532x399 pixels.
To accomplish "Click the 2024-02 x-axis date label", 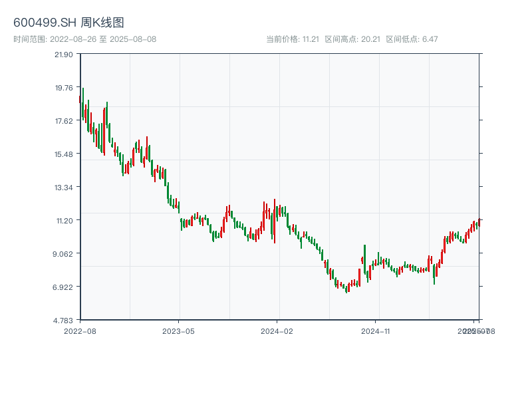I will (x=277, y=331).
